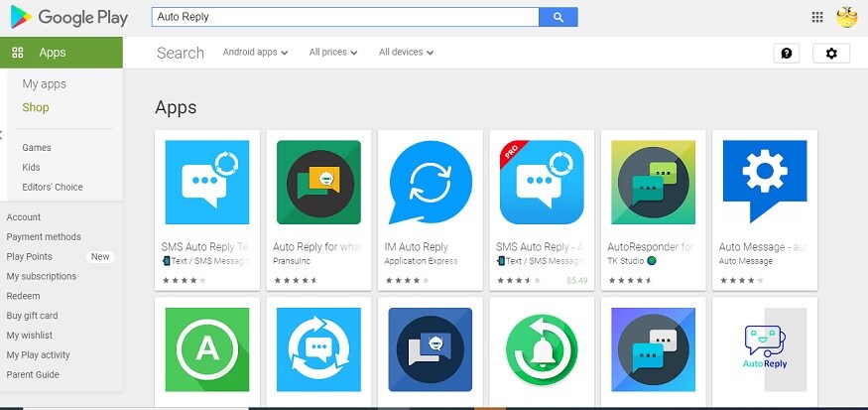Click the Google Play logo

pyautogui.click(x=69, y=17)
